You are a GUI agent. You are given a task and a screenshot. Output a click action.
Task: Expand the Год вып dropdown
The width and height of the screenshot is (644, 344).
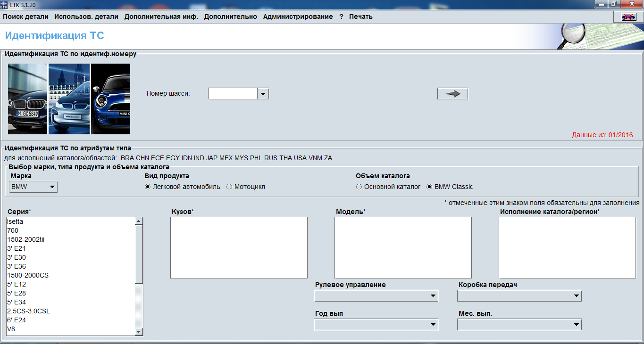coord(376,324)
